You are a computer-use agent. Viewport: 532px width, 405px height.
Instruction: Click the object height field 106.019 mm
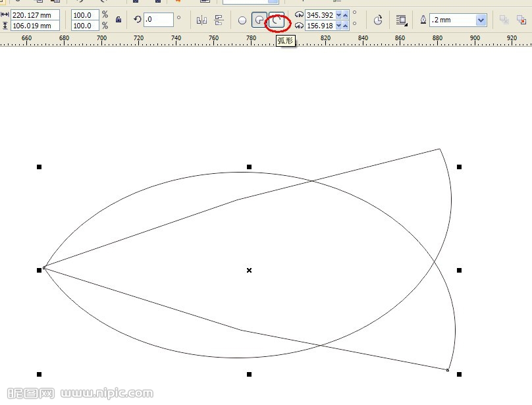[36, 26]
